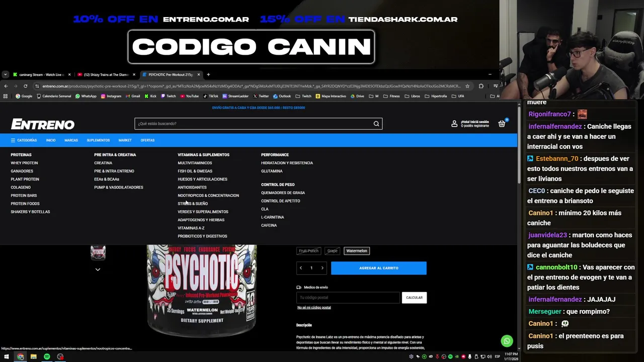This screenshot has width=644, height=362.
Task: Open the StreamLadder bookmark
Action: (x=235, y=96)
